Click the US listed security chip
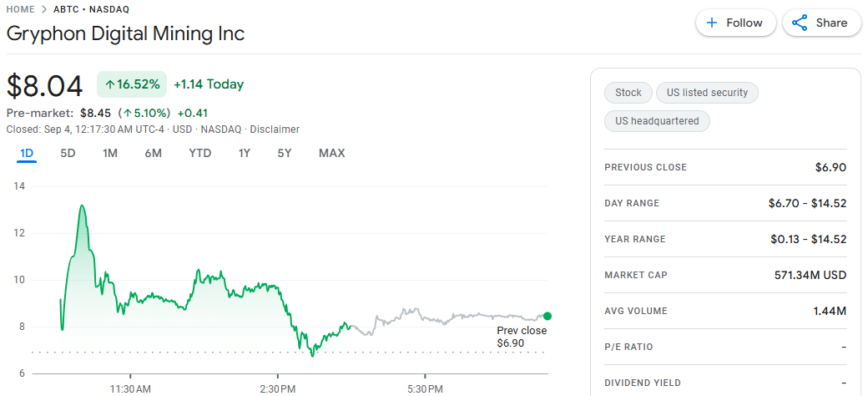Screen dimensions: 868x396 [x=707, y=93]
